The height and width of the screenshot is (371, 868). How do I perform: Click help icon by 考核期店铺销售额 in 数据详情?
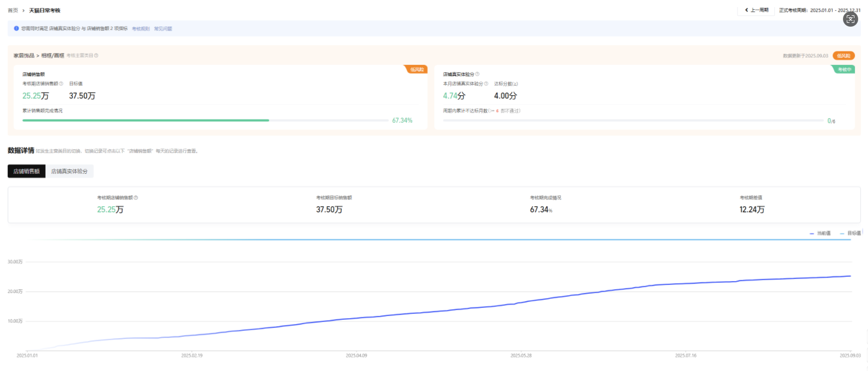point(136,198)
